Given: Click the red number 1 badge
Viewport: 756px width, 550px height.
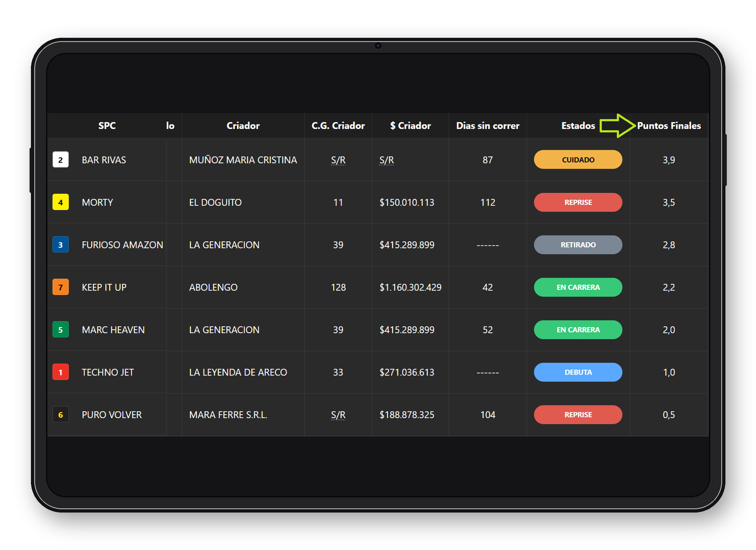Looking at the screenshot, I should click(60, 372).
